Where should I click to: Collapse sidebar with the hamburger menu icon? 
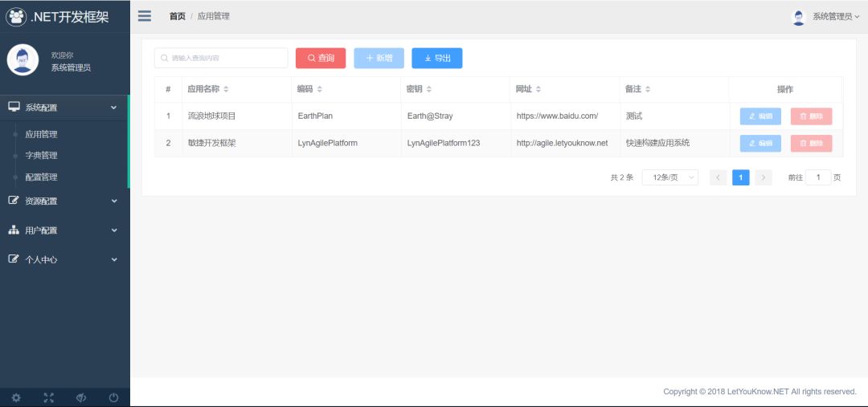tap(145, 16)
